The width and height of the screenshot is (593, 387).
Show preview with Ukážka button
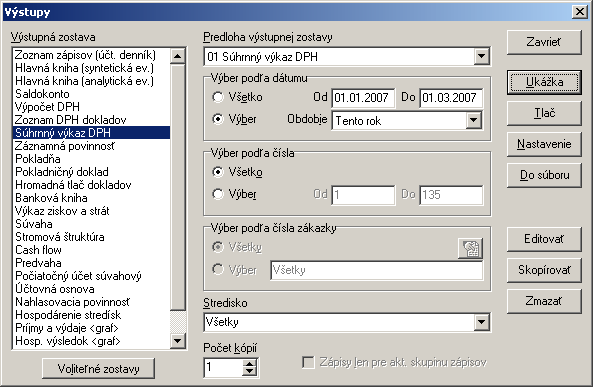[544, 82]
